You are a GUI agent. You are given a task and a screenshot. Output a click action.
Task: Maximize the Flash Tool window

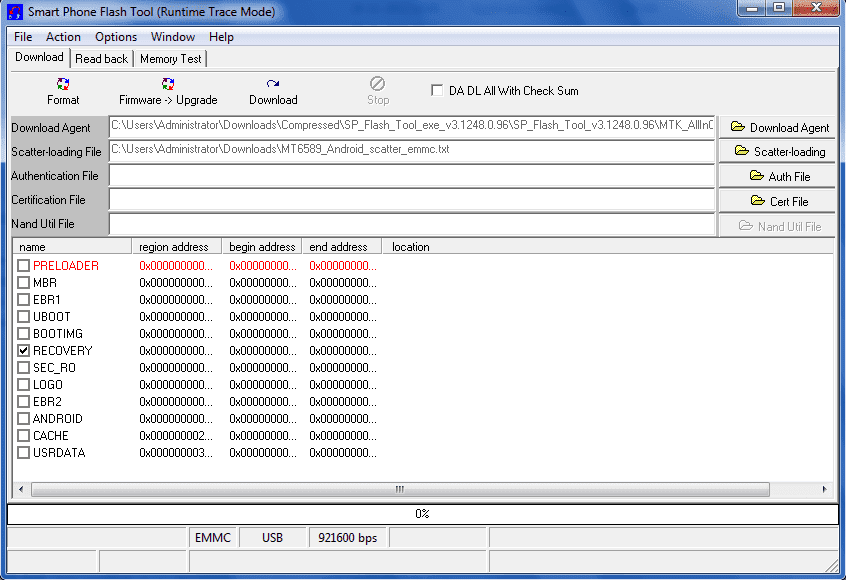779,8
